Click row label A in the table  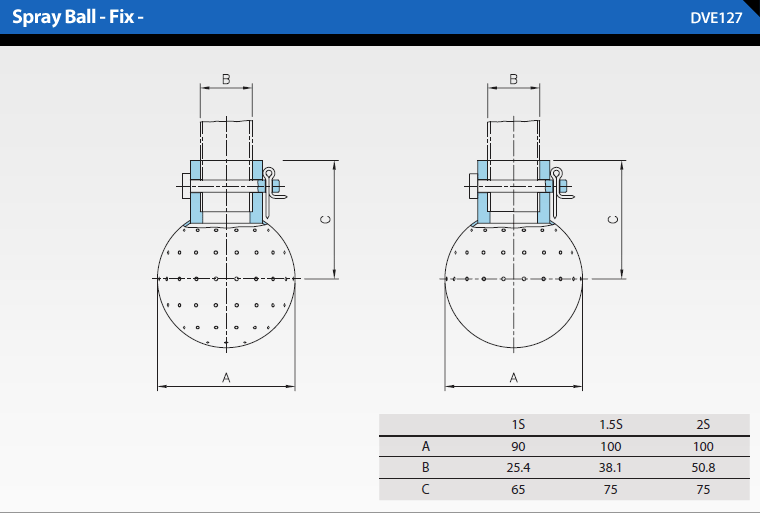[x=426, y=446]
